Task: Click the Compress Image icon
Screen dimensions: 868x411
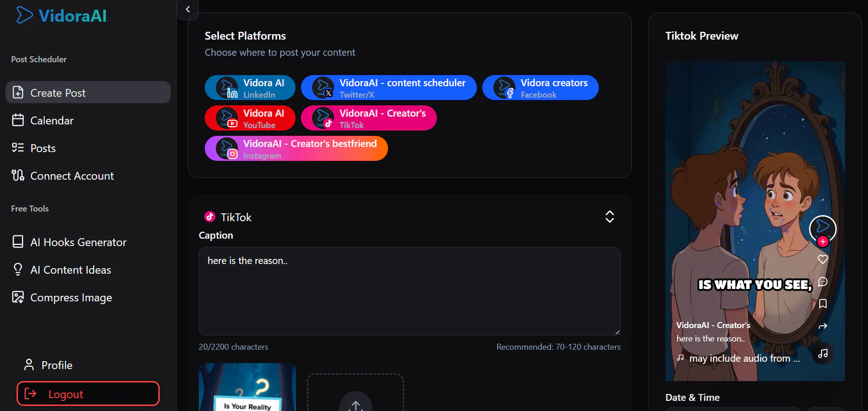Action: pyautogui.click(x=18, y=297)
